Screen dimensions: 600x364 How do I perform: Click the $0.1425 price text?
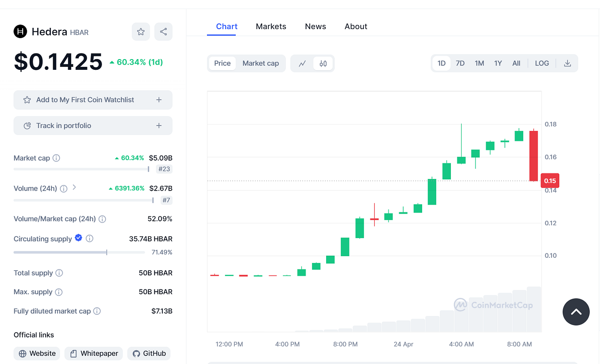click(x=58, y=62)
